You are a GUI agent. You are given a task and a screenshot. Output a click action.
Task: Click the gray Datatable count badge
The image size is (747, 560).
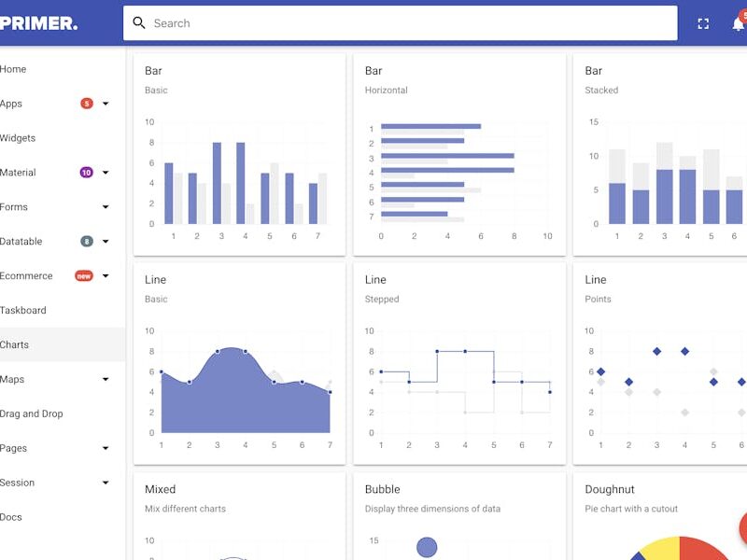pyautogui.click(x=87, y=242)
